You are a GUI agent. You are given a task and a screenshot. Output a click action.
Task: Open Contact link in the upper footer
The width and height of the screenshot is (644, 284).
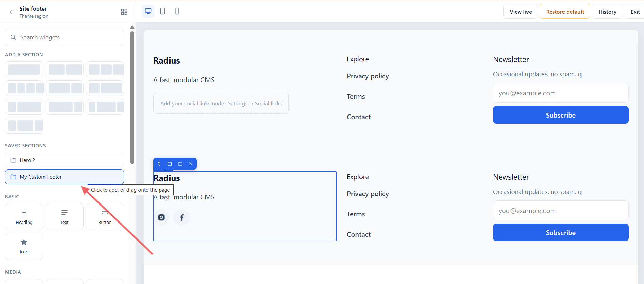(x=359, y=117)
